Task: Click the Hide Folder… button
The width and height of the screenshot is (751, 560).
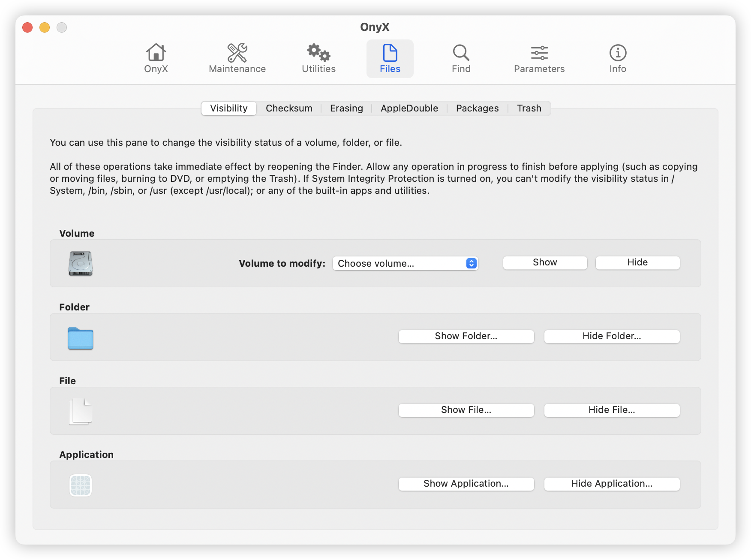Action: 612,336
